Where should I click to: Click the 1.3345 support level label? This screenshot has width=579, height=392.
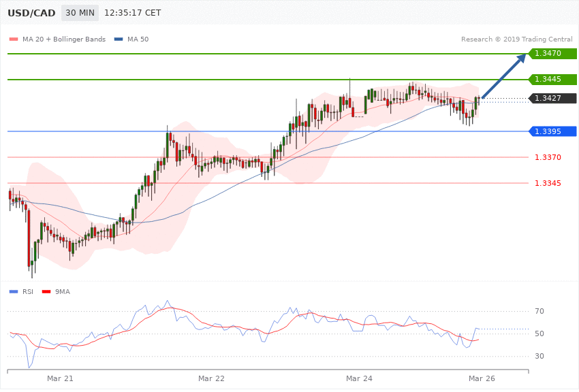click(x=548, y=183)
